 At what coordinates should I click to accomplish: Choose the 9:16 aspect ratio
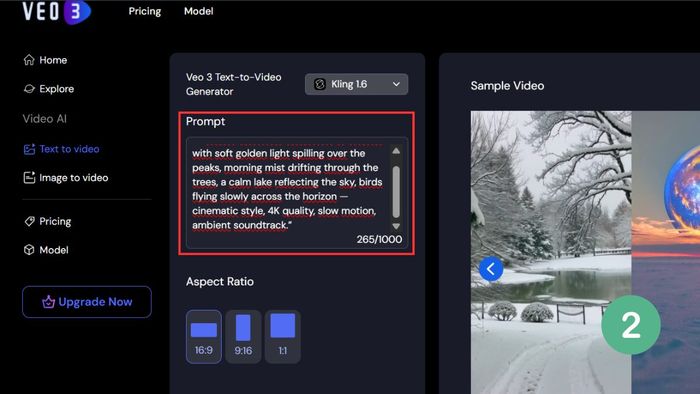click(x=243, y=337)
